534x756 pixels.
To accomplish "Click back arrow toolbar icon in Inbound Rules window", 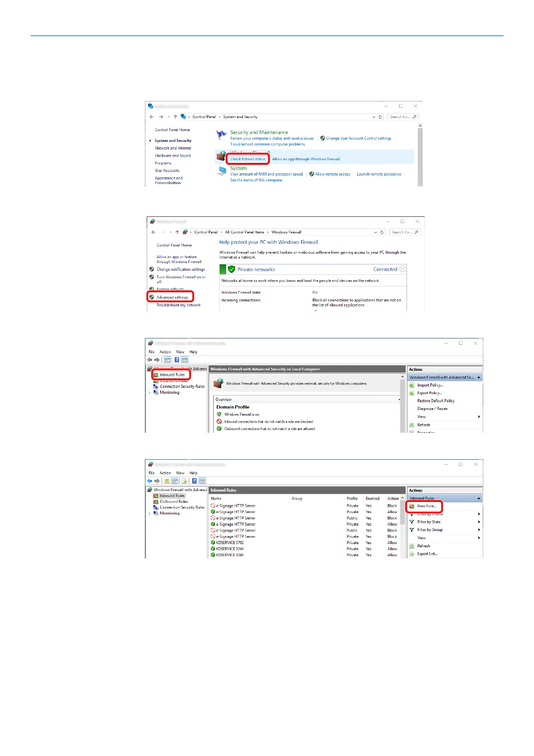I will (150, 481).
